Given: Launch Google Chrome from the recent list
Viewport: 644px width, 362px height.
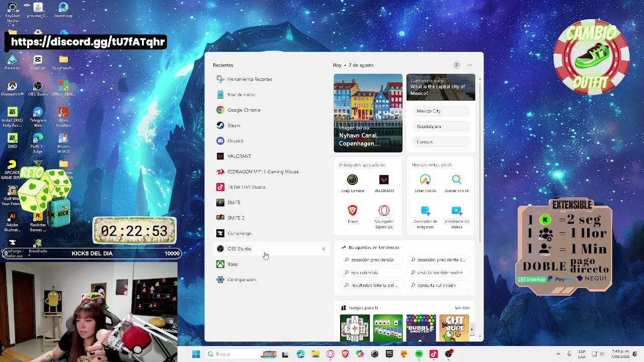Looking at the screenshot, I should pos(272,110).
